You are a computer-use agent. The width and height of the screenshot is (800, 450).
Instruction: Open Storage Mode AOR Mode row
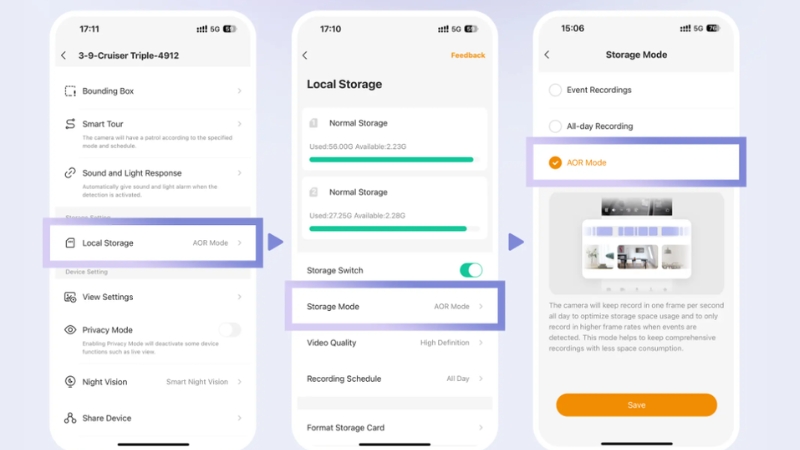point(395,306)
